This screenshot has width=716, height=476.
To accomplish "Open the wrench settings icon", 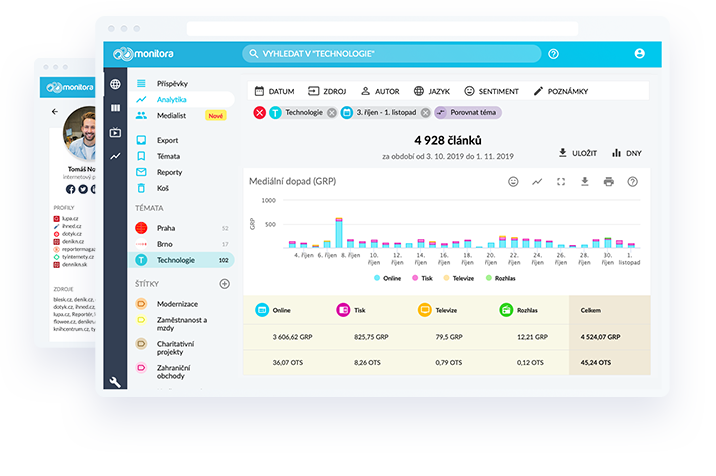I will pos(115,382).
